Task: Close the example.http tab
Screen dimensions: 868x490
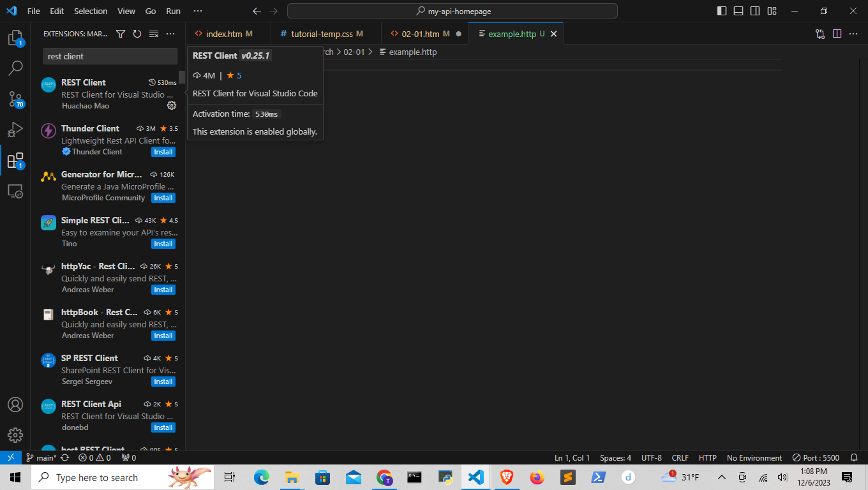Action: (x=553, y=34)
